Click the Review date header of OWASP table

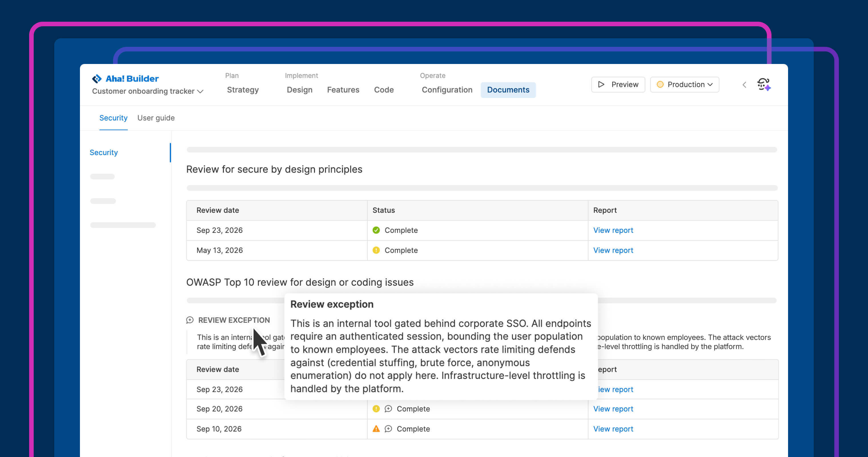218,369
